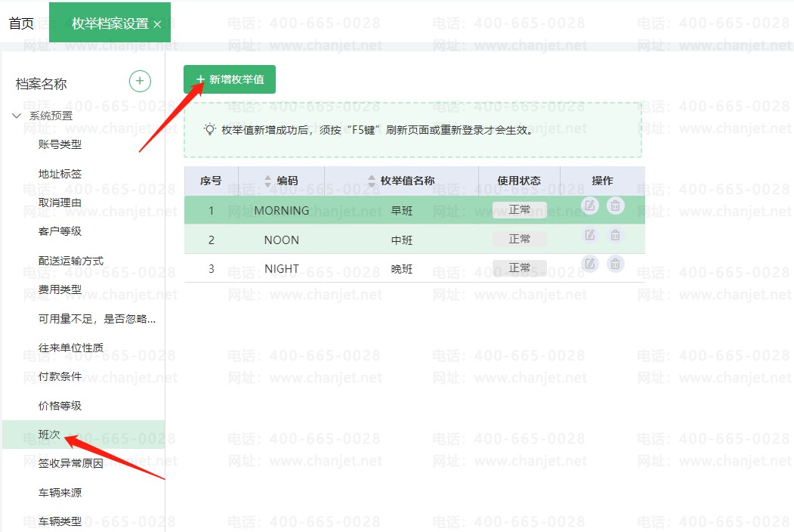Select 车辆类型 in archive list
This screenshot has height=532, width=794.
pos(60,521)
